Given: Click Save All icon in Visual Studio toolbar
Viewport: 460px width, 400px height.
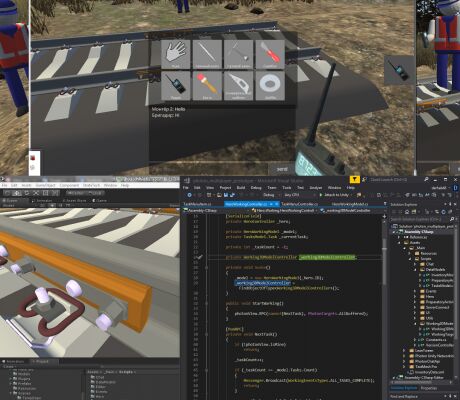Looking at the screenshot, I should (232, 195).
